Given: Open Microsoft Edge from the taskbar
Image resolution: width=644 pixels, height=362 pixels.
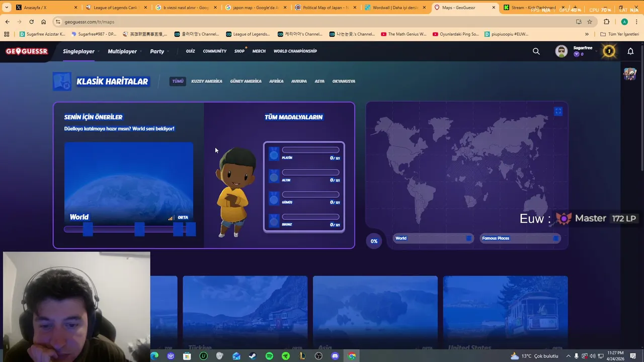Looking at the screenshot, I should pyautogui.click(x=154, y=356).
